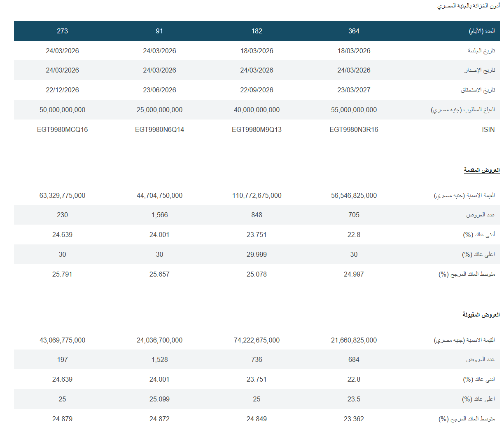Click the 182 days column header
504x434 pixels.
pos(257,31)
